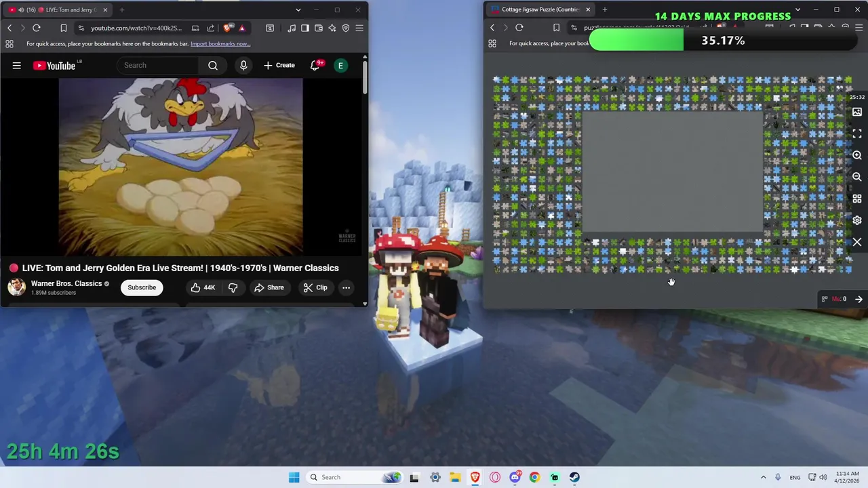Subscribe to Warner Bros. Classics
The width and height of the screenshot is (868, 488).
142,287
